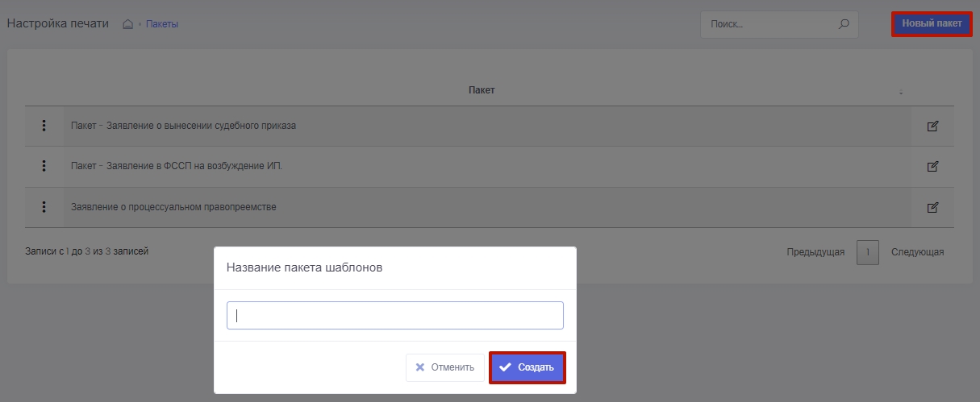The image size is (980, 402).
Task: Go to the 'Следующая' page
Action: (x=917, y=252)
